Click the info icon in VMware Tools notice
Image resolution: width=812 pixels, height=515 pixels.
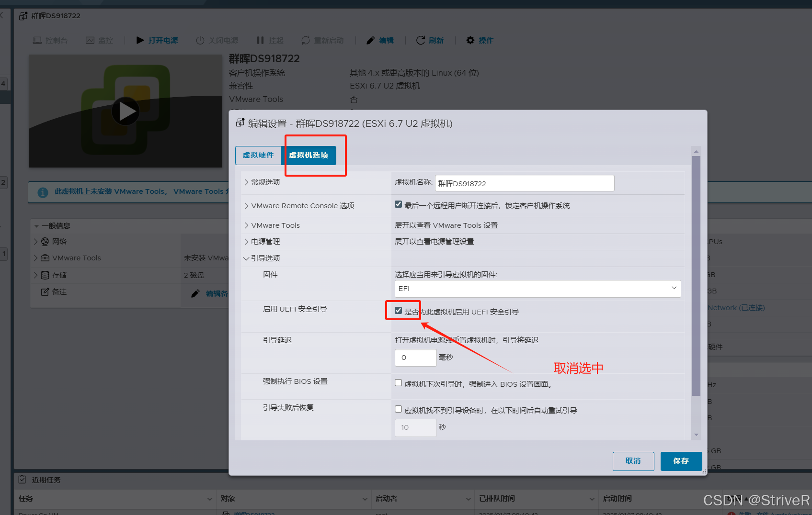tap(43, 192)
